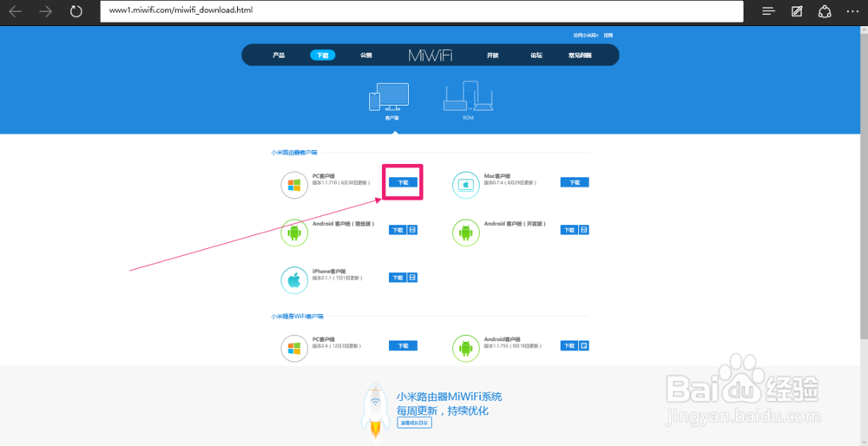Open the browser more options ellipsis menu
This screenshot has height=446, width=868.
tap(853, 11)
